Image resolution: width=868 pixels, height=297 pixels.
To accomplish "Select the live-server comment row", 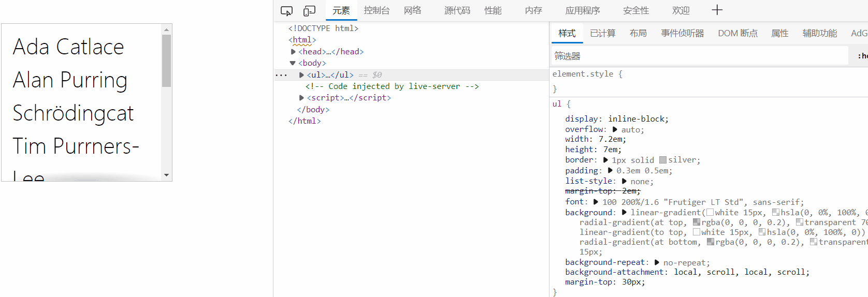I will click(x=392, y=86).
